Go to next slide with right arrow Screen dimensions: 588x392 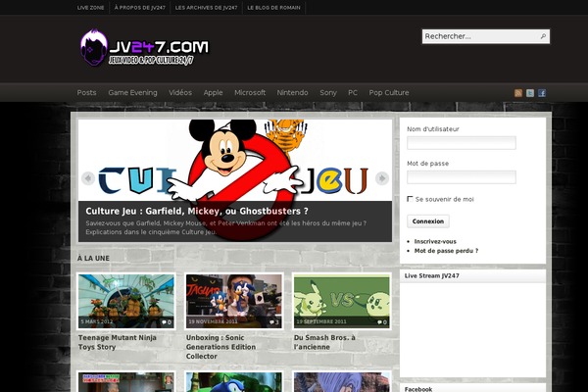(x=382, y=178)
